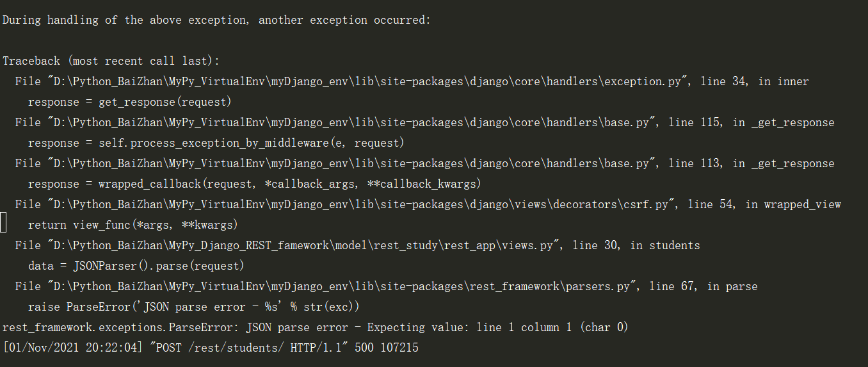The width and height of the screenshot is (868, 367).
Task: Open rest_app views.py file path link
Action: point(303,246)
